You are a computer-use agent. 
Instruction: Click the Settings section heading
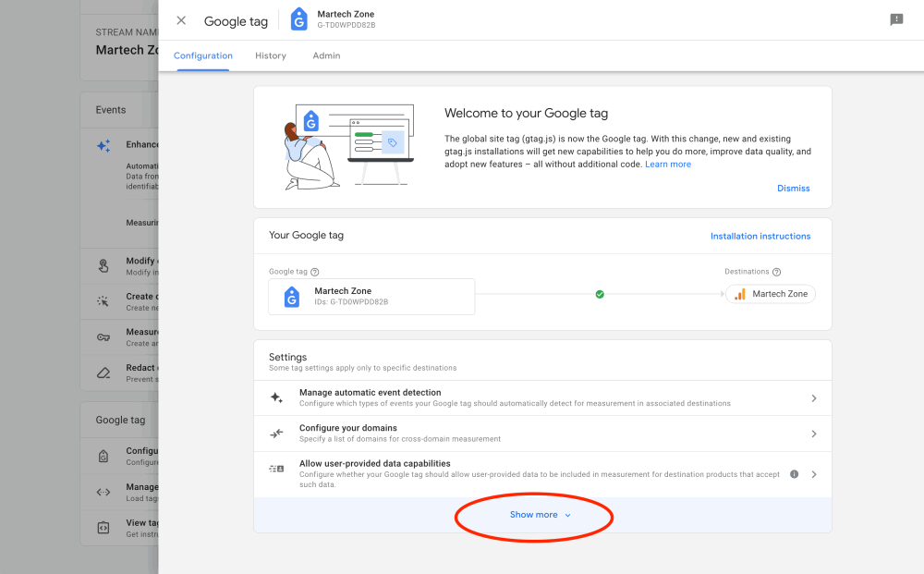287,357
